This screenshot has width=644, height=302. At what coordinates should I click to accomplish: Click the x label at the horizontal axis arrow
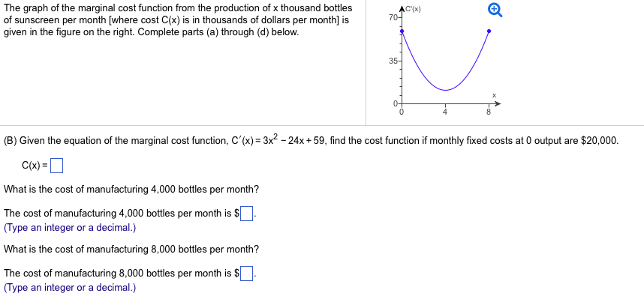[x=495, y=94]
